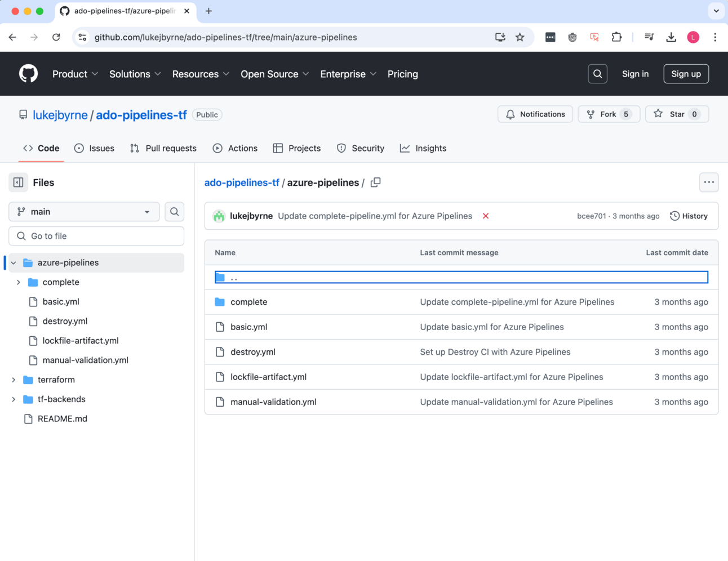Open the History link for commits

[x=689, y=216]
